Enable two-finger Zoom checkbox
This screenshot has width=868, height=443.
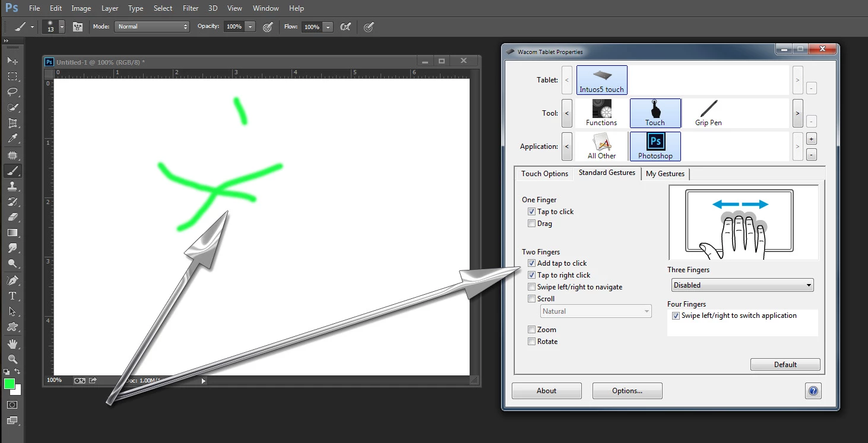531,330
